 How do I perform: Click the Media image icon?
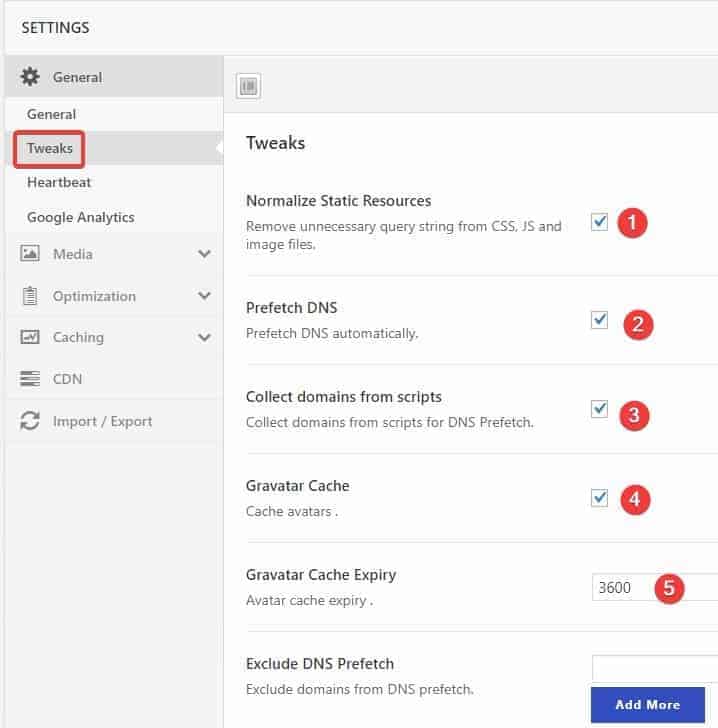coord(30,254)
